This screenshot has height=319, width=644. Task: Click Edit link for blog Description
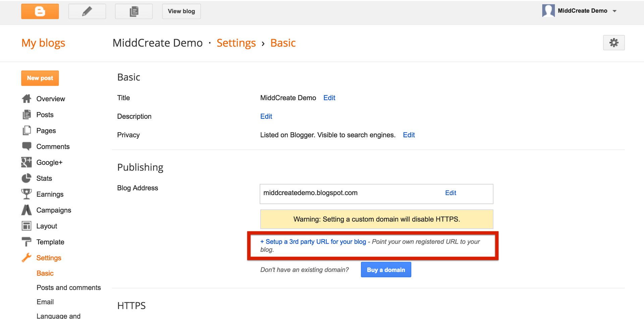266,116
